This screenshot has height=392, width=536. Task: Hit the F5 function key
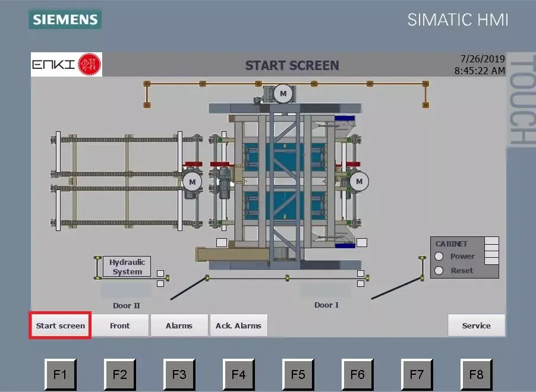coord(298,374)
